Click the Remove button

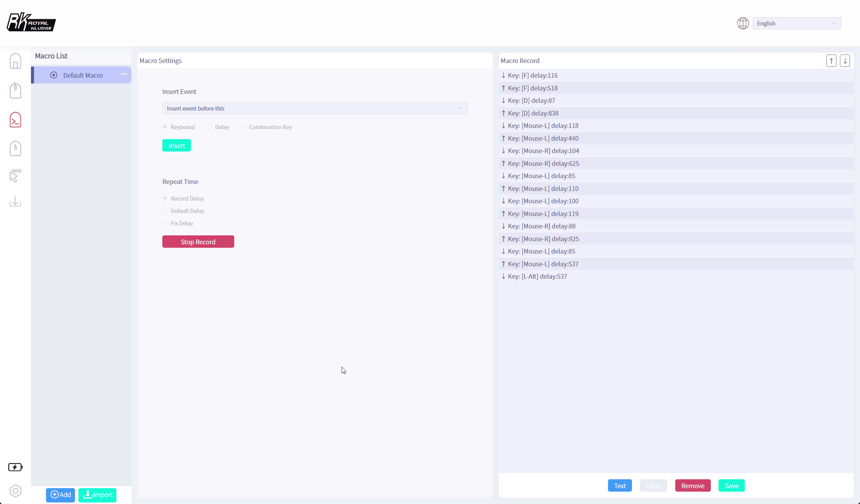tap(693, 485)
